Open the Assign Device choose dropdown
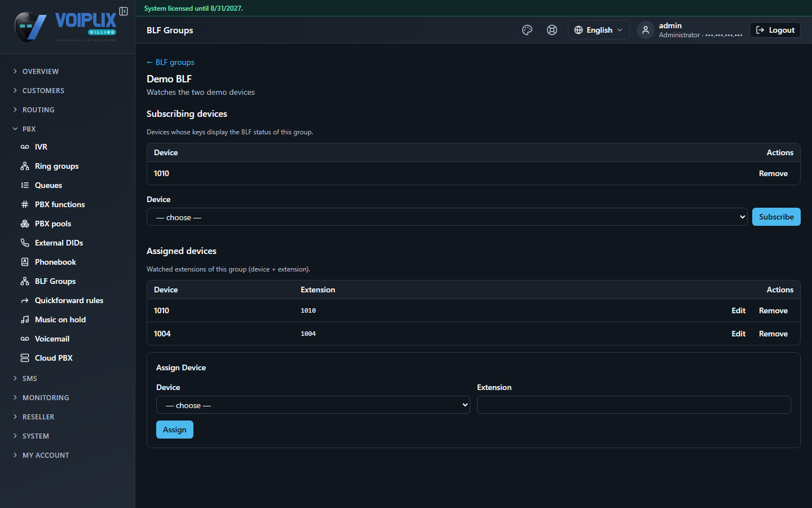The height and width of the screenshot is (508, 812). click(x=313, y=405)
